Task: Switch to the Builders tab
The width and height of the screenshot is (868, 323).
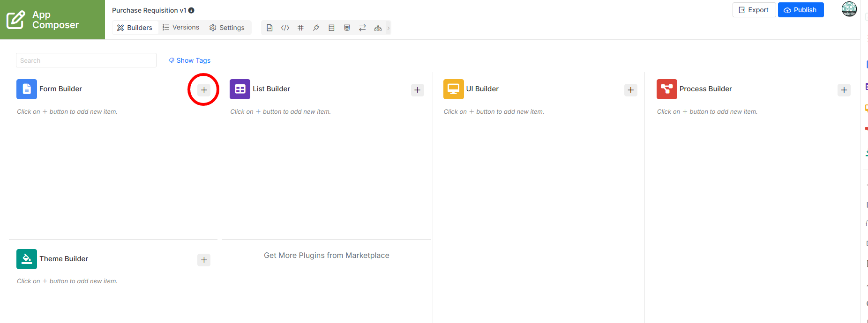Action: click(x=135, y=28)
